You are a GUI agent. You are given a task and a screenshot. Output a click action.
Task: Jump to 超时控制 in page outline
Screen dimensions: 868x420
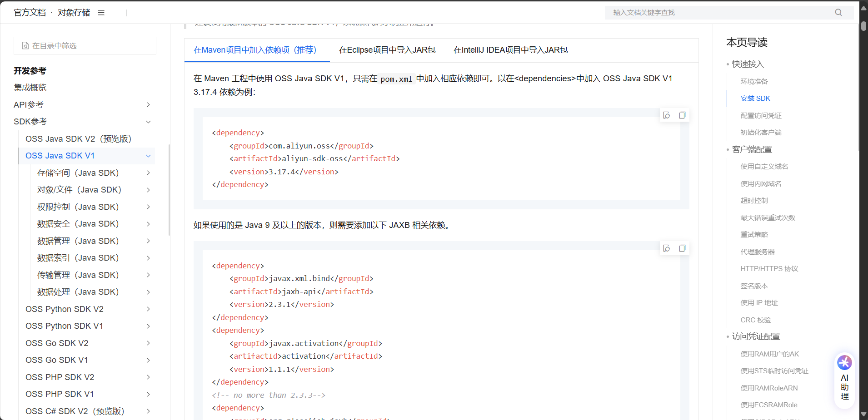[x=754, y=201]
